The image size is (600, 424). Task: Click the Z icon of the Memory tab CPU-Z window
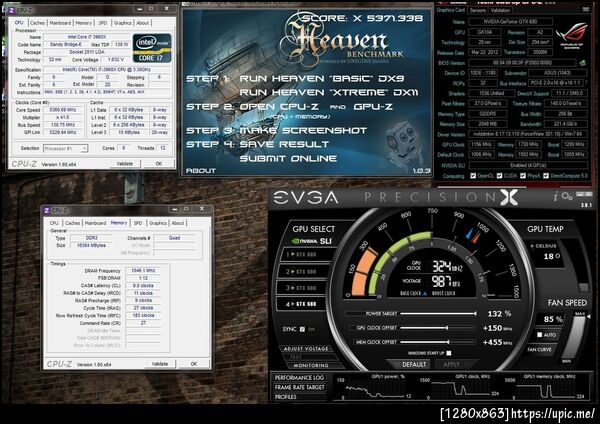tap(47, 210)
